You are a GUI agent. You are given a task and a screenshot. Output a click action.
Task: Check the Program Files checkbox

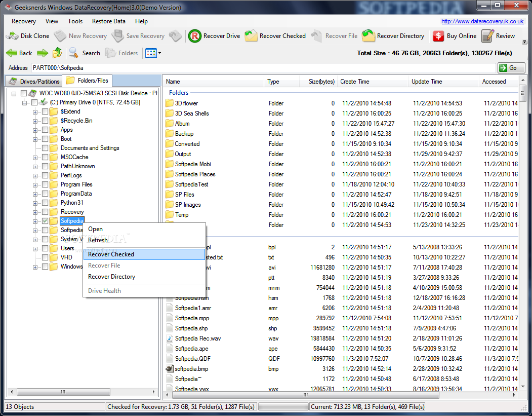click(45, 184)
